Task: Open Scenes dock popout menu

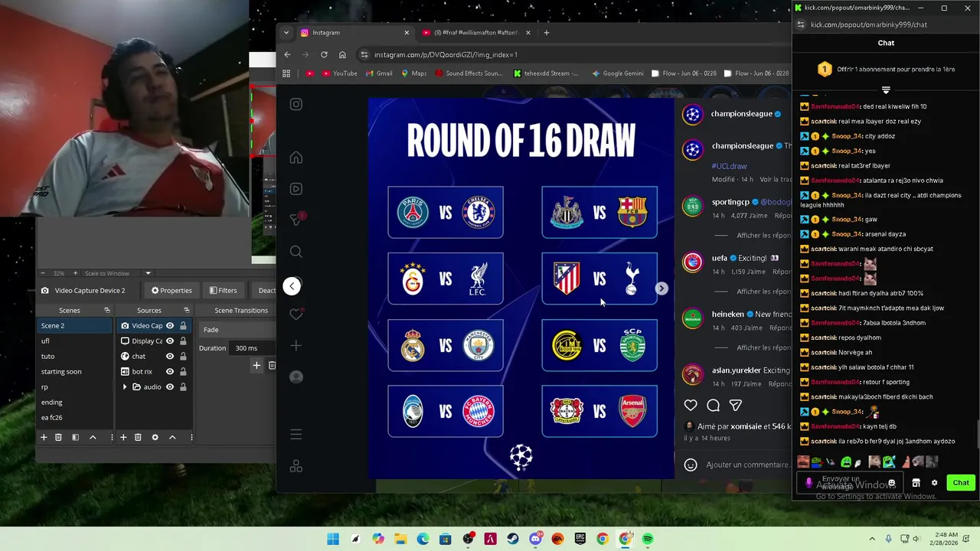Action: (x=106, y=311)
